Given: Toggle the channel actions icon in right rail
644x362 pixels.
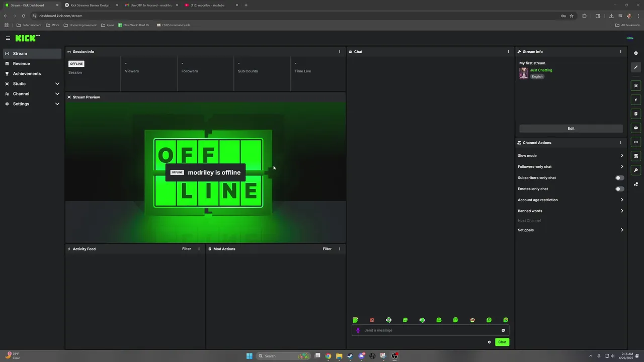Looking at the screenshot, I should coord(636,156).
